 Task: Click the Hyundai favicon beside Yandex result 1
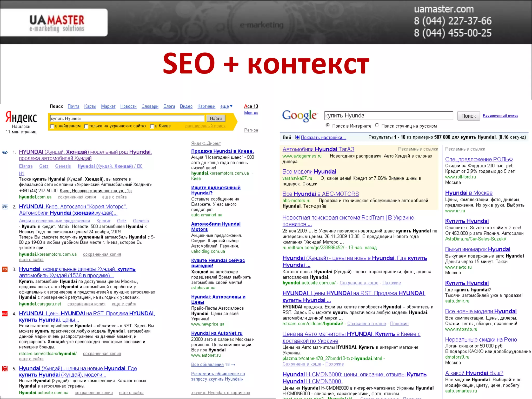[5, 152]
